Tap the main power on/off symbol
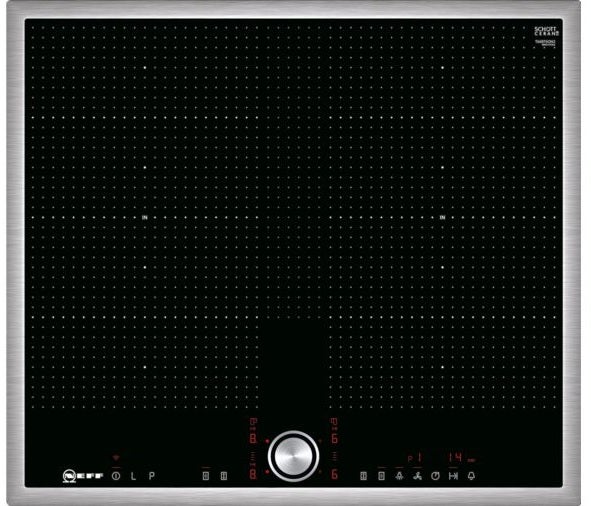The height and width of the screenshot is (506, 591). [x=116, y=476]
